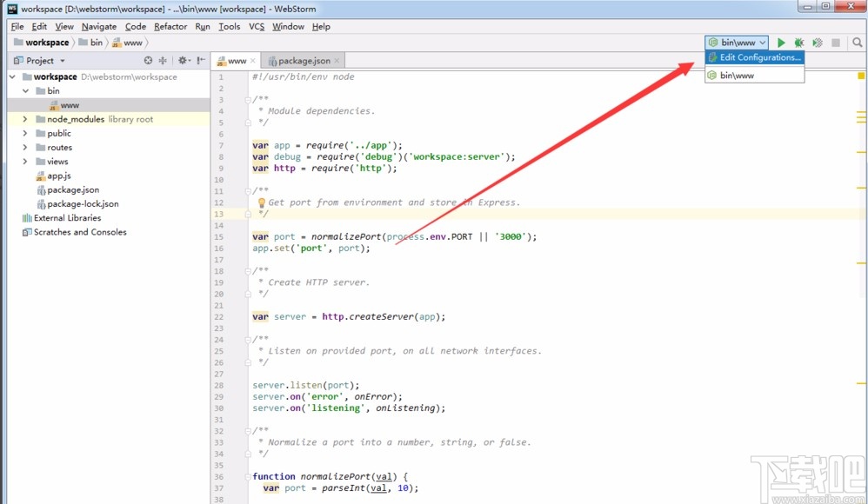Image resolution: width=868 pixels, height=504 pixels.
Task: Select package-lock.json in project tree
Action: pos(77,203)
